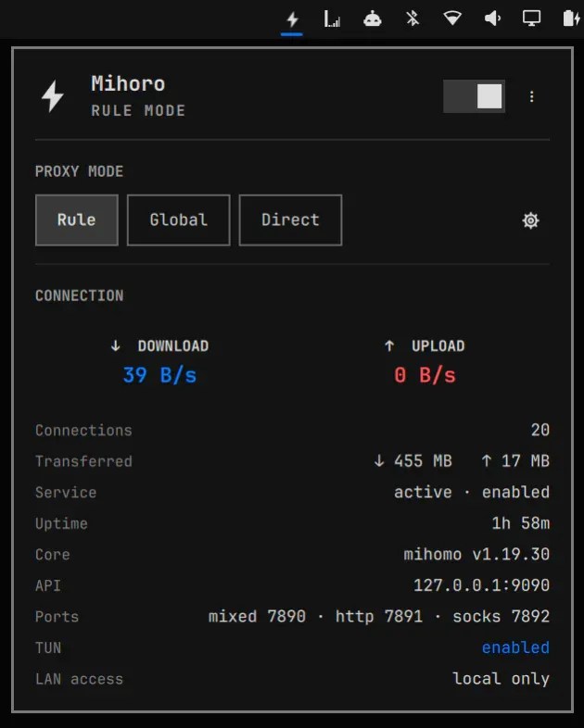Switch to Global proxy mode
The width and height of the screenshot is (584, 728).
coord(178,220)
